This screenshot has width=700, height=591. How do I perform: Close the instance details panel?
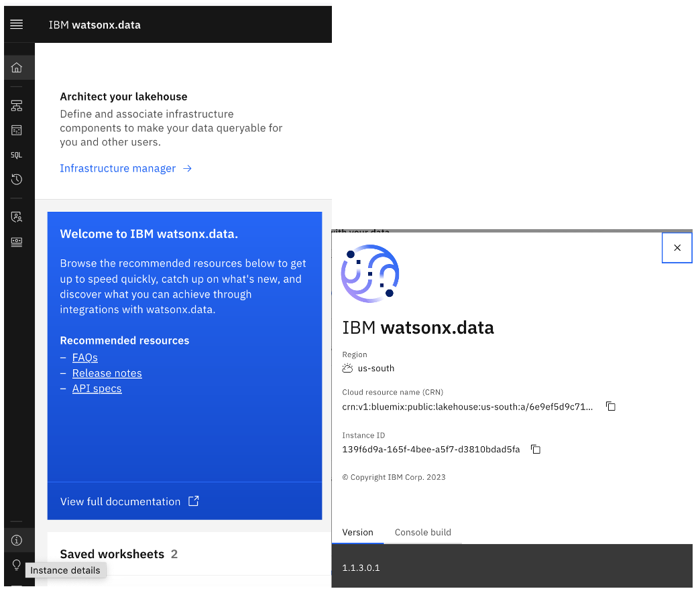click(677, 248)
